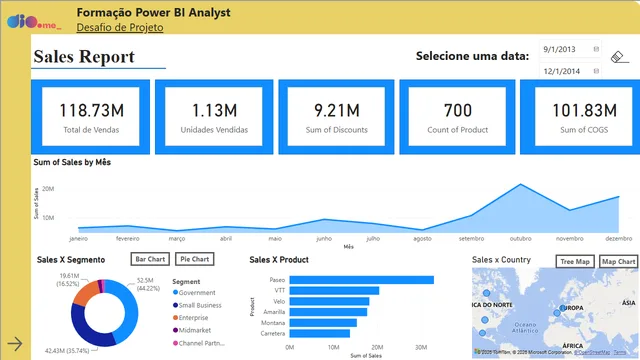Open calendar picker for end date 12/1/2014
This screenshot has height=360, width=640.
click(596, 71)
